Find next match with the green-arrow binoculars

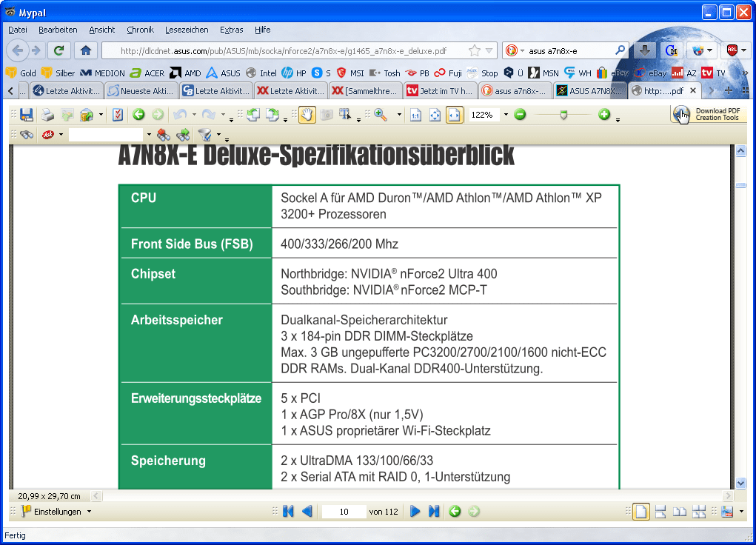183,135
